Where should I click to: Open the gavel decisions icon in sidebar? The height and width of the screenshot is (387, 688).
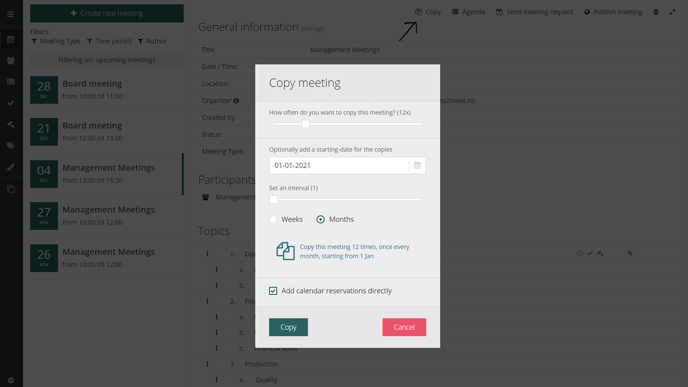click(x=11, y=124)
